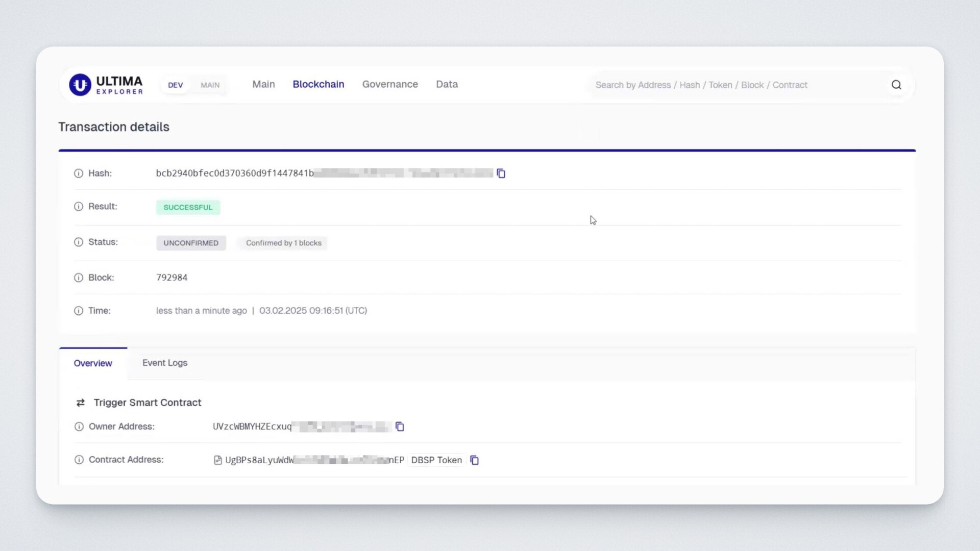The height and width of the screenshot is (551, 980).
Task: Click info icon beside Time label
Action: click(79, 311)
